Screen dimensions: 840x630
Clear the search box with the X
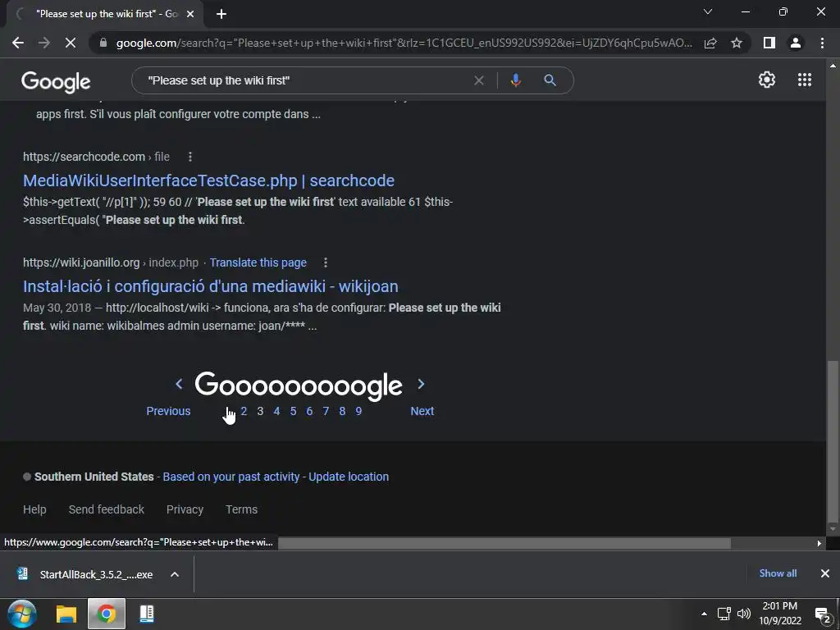pos(479,80)
